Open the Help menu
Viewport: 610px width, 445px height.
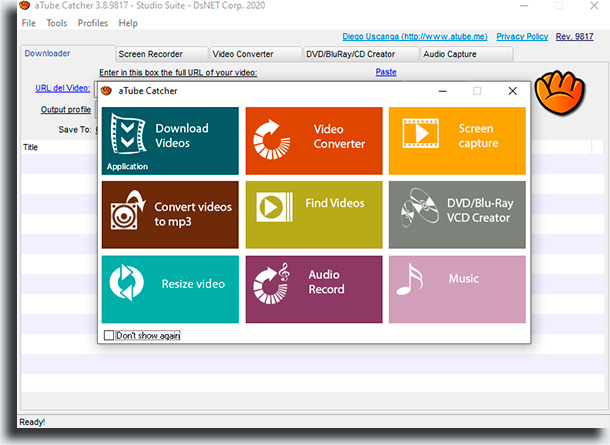click(128, 23)
